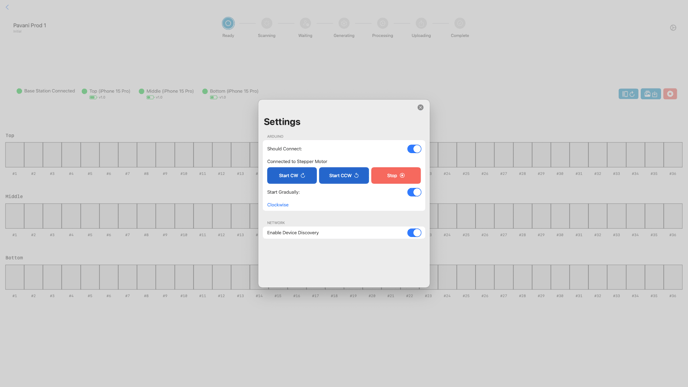Open settings gear in top-right corner
This screenshot has height=387, width=688.
673,28
